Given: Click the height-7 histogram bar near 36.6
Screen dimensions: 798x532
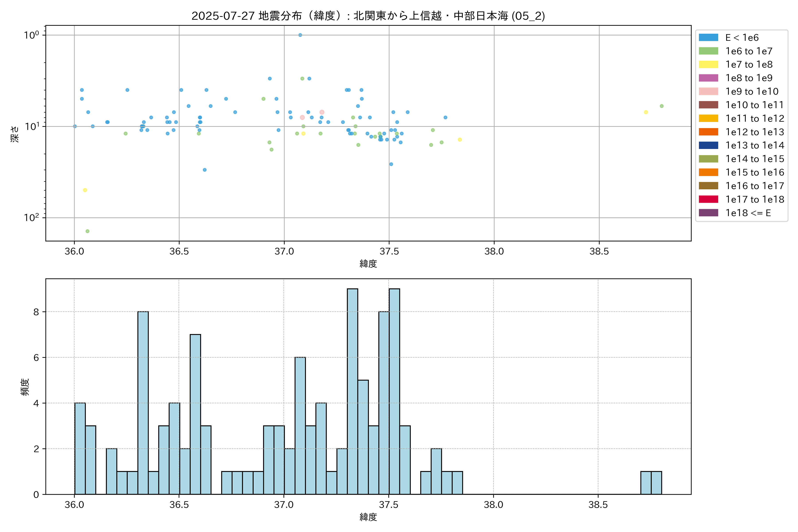Looking at the screenshot, I should 195,414.
